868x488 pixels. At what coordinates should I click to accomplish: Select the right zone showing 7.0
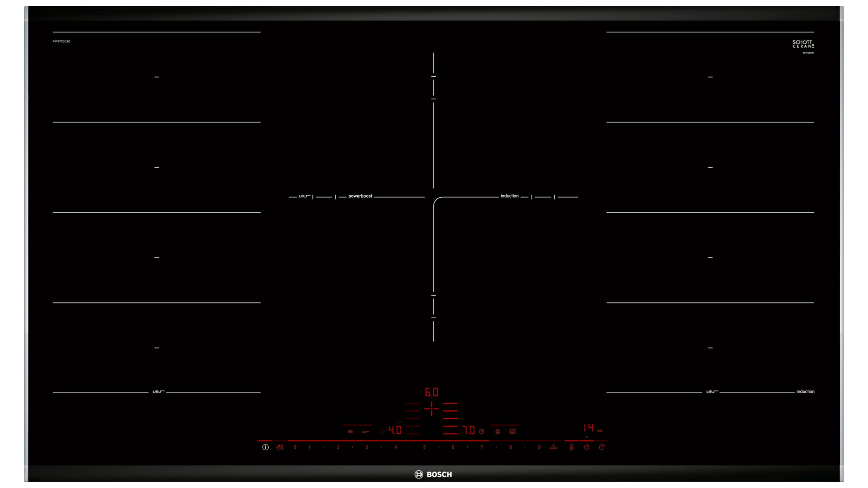point(468,430)
